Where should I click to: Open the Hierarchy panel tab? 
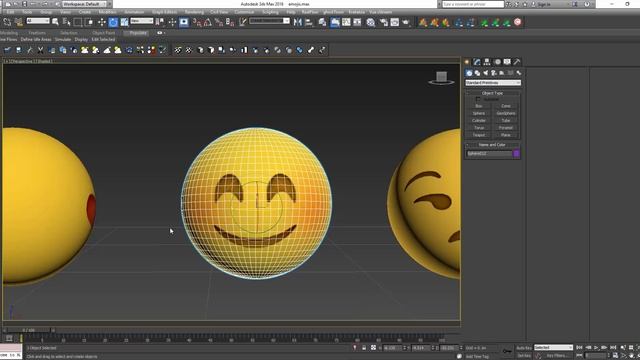487,62
